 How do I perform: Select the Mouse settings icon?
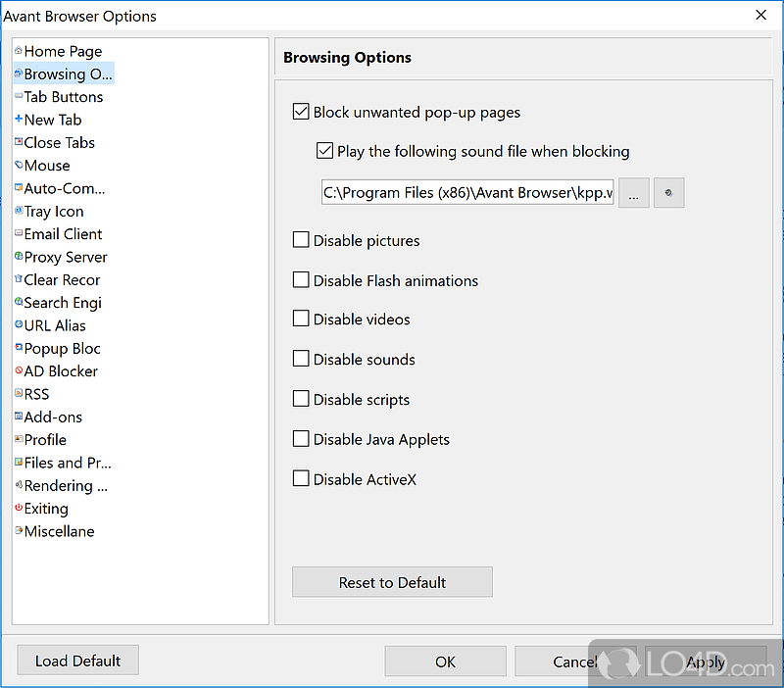(17, 166)
